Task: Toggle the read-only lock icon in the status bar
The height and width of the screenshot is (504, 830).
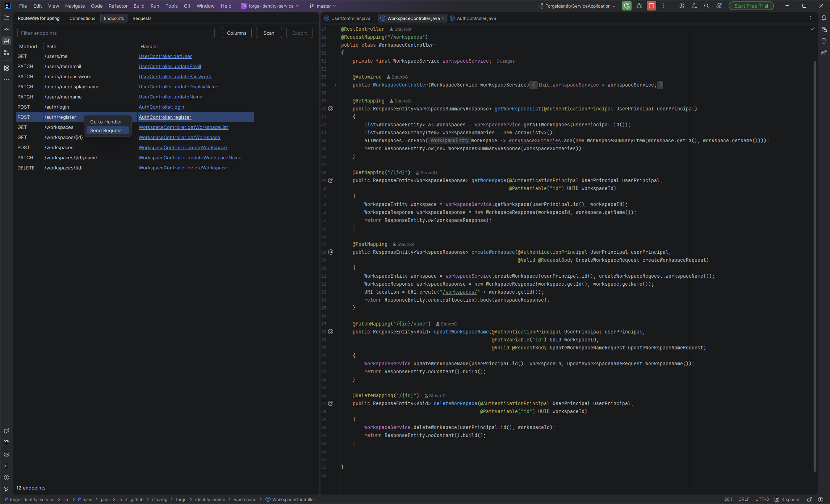Action: click(x=809, y=499)
